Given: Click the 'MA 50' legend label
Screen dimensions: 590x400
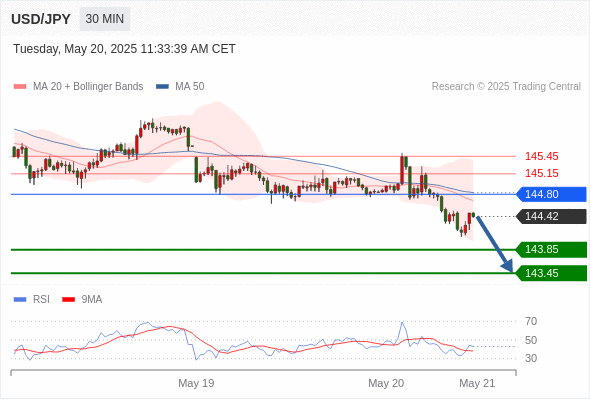Looking at the screenshot, I should coord(190,87).
